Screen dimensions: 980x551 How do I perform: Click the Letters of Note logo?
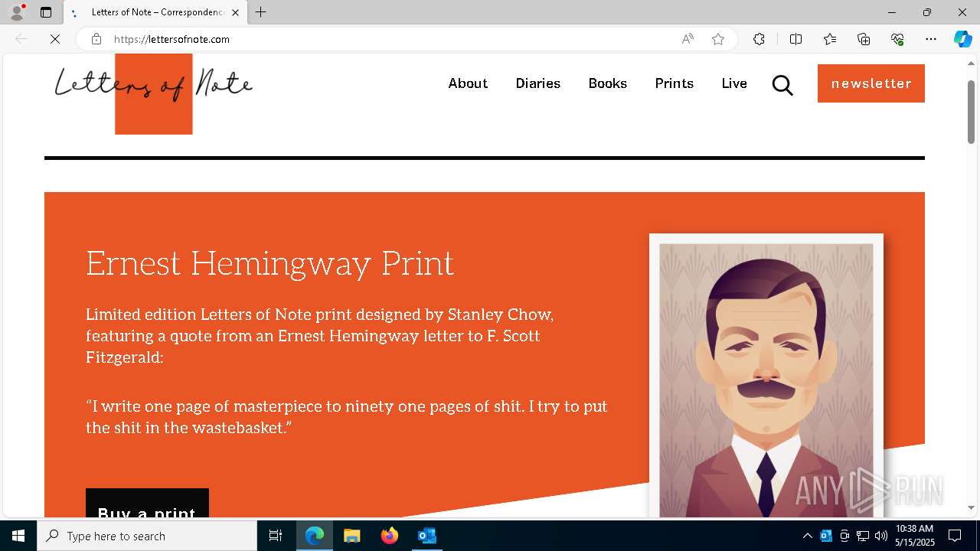point(154,93)
